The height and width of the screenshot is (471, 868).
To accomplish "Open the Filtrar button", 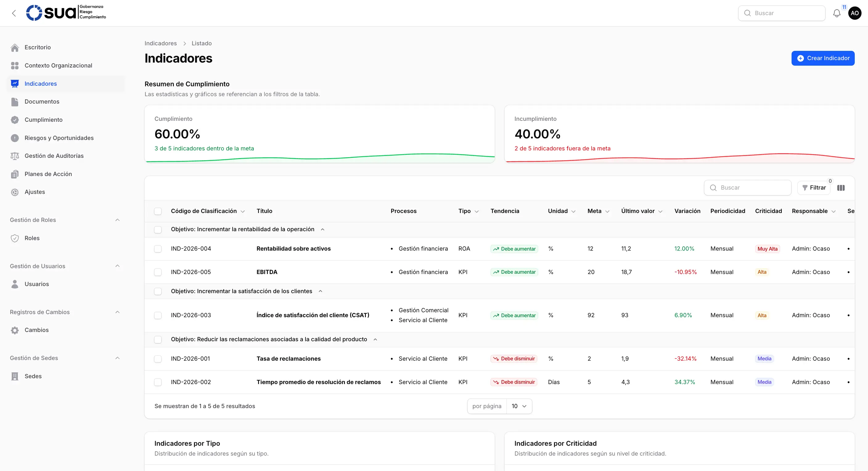I will pyautogui.click(x=814, y=188).
